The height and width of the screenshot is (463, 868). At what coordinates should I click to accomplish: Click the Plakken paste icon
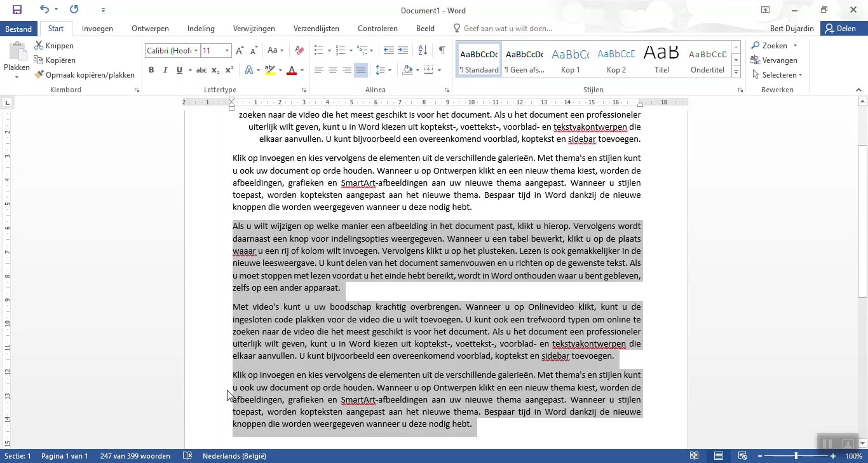coord(17,52)
